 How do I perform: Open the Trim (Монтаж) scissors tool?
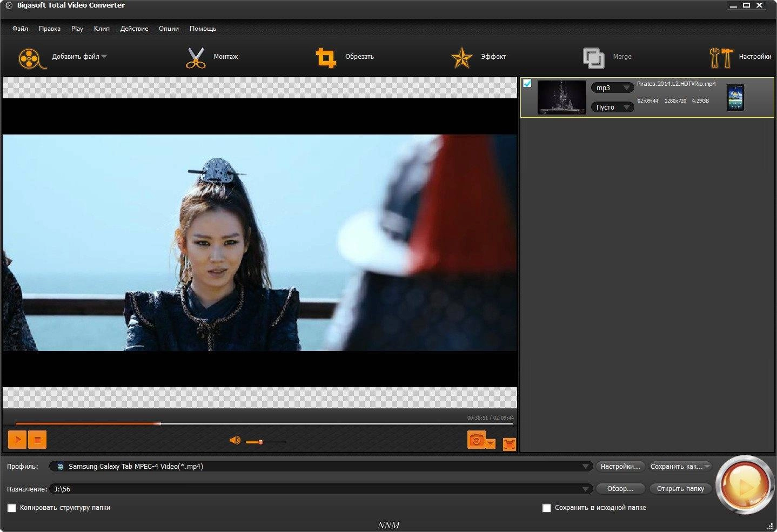pyautogui.click(x=196, y=58)
